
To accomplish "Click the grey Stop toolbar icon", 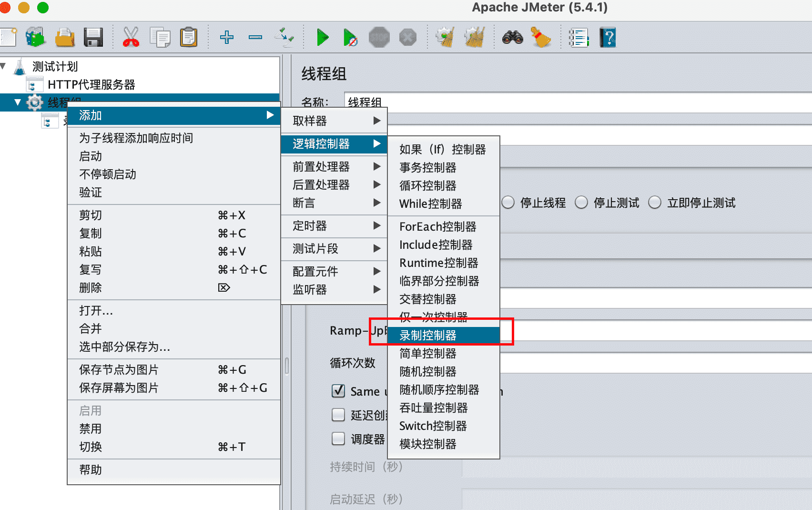I will point(379,37).
